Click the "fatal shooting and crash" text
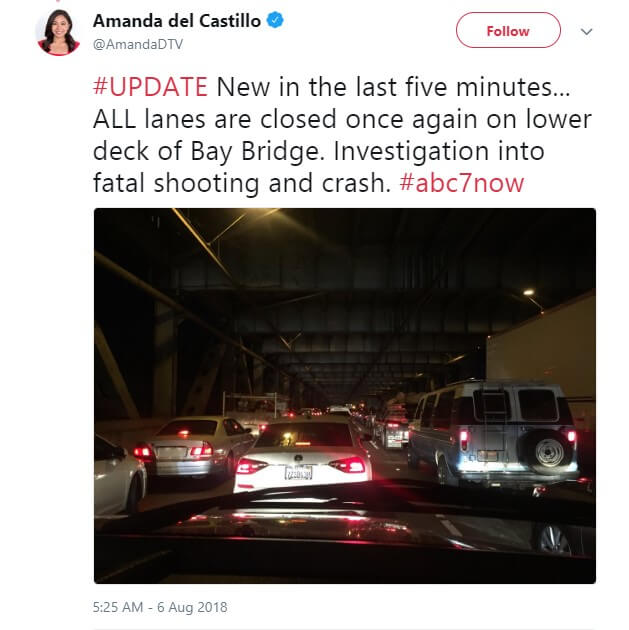 pyautogui.click(x=241, y=183)
